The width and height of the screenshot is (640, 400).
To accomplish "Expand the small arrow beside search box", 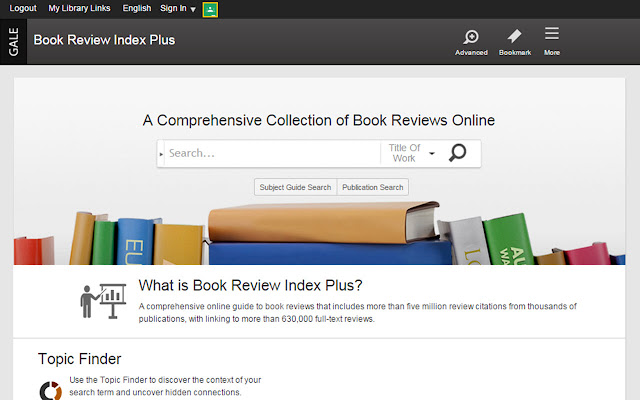I will tap(161, 154).
